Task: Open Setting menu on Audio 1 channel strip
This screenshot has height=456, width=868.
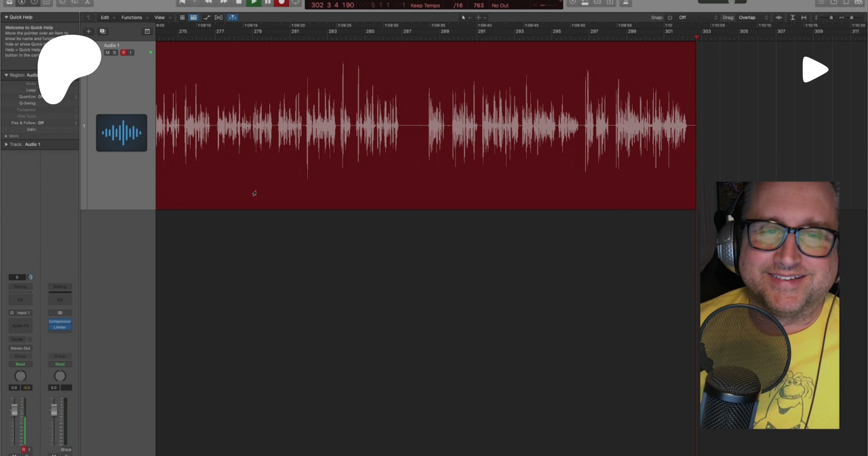Action: [20, 287]
